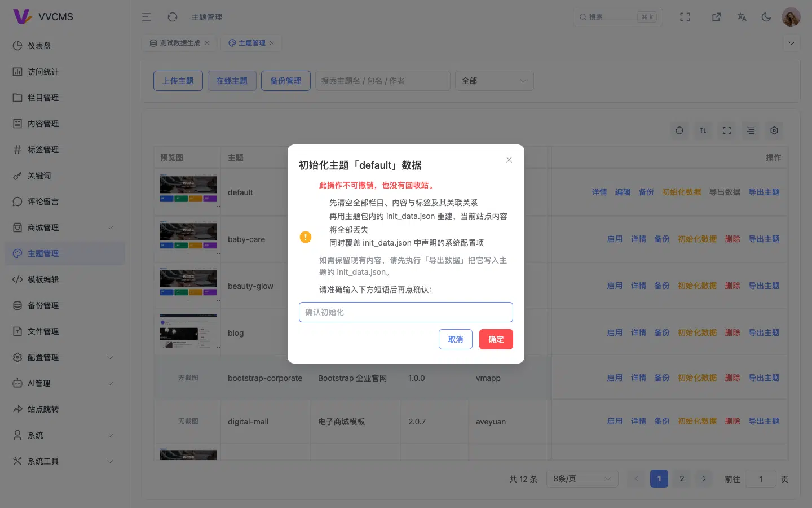Refresh the theme table icon

tap(679, 130)
